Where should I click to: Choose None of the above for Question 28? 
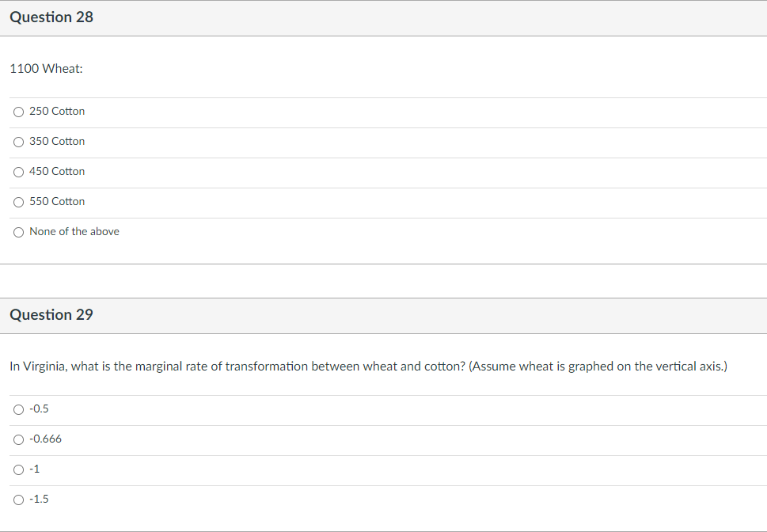18,232
